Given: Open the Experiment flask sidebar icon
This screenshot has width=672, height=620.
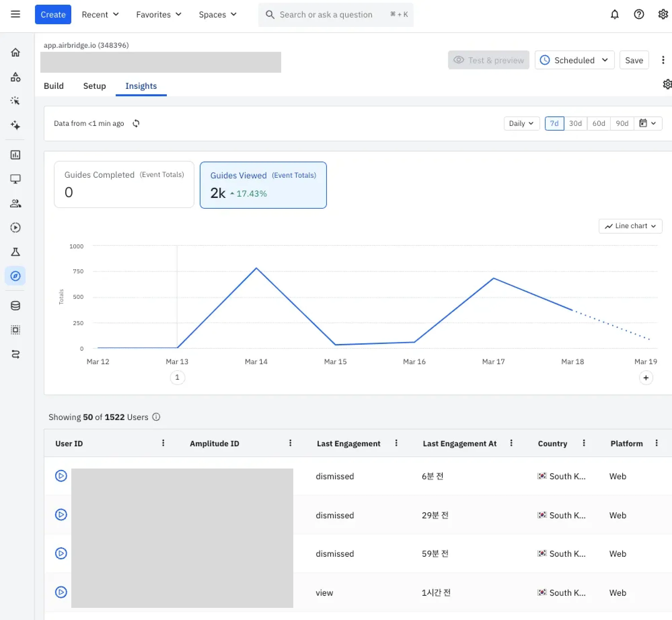Looking at the screenshot, I should 15,252.
